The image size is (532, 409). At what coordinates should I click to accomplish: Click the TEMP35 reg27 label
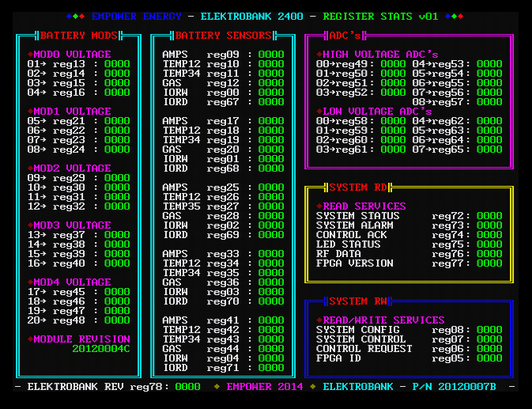pyautogui.click(x=181, y=206)
